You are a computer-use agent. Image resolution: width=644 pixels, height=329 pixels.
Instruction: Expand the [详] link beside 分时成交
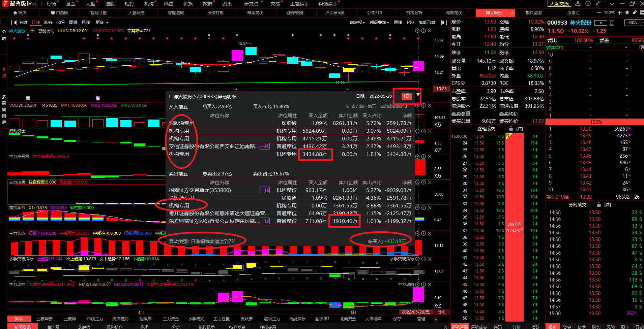click(x=608, y=205)
